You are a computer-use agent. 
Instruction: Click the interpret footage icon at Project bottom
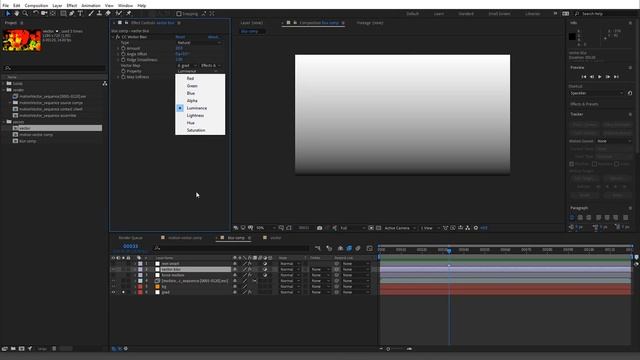pyautogui.click(x=4, y=349)
